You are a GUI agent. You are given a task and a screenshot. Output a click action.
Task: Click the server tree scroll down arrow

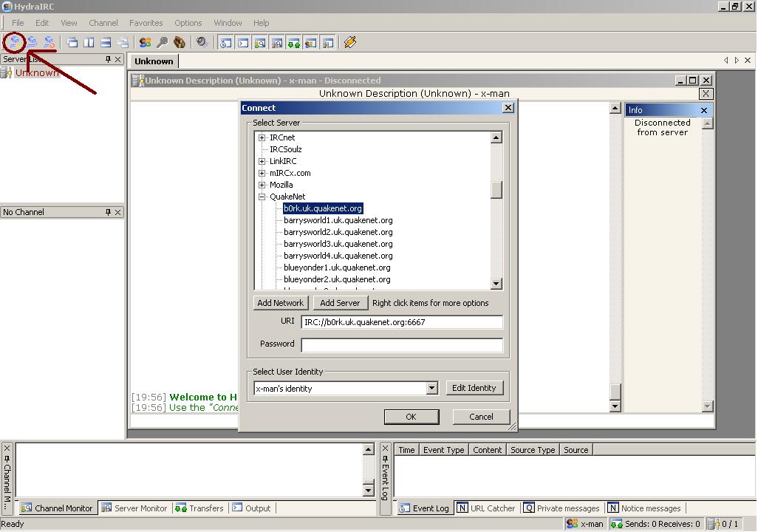(496, 284)
